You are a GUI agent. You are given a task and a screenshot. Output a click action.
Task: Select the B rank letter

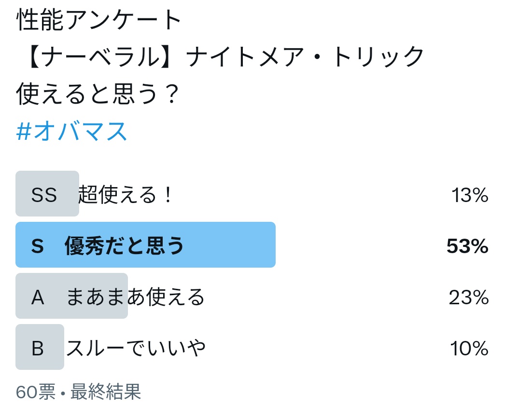[x=38, y=349]
